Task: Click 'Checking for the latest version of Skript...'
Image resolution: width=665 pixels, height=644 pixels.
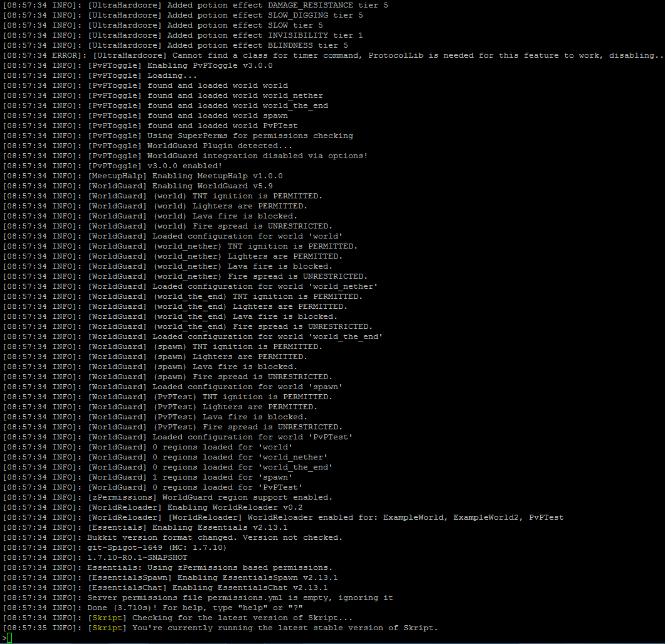Action: click(243, 618)
